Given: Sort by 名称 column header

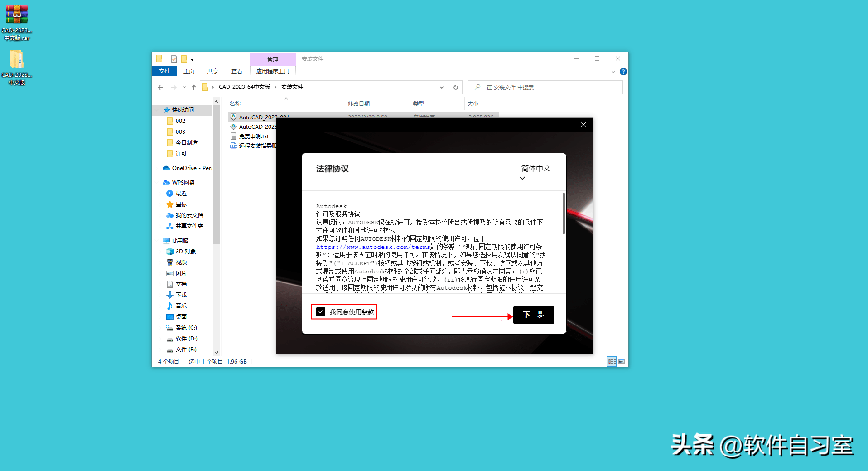Looking at the screenshot, I should (235, 104).
